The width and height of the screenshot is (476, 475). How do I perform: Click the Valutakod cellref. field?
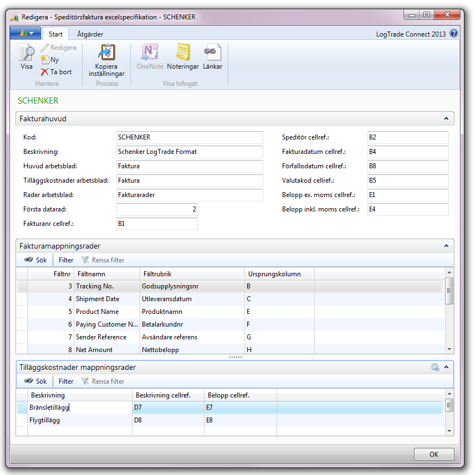(x=408, y=180)
